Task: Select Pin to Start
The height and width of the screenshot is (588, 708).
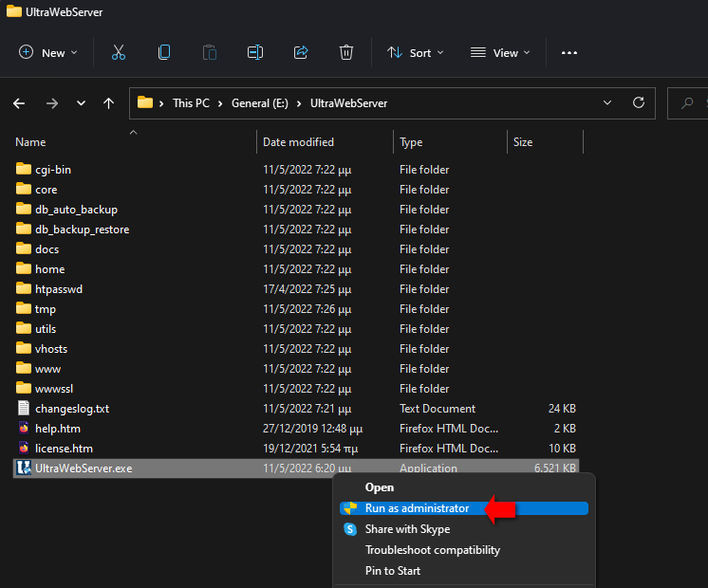Action: 392,570
